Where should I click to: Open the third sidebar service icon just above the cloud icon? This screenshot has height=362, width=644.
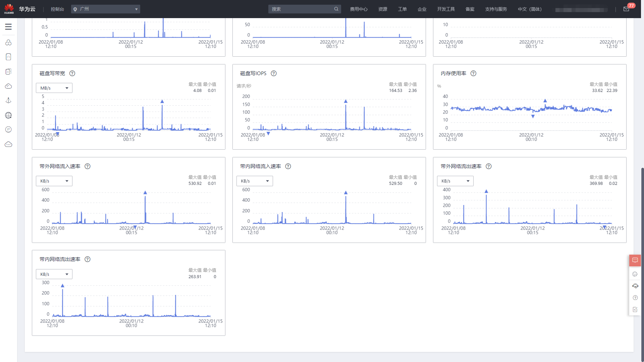pyautogui.click(x=8, y=71)
